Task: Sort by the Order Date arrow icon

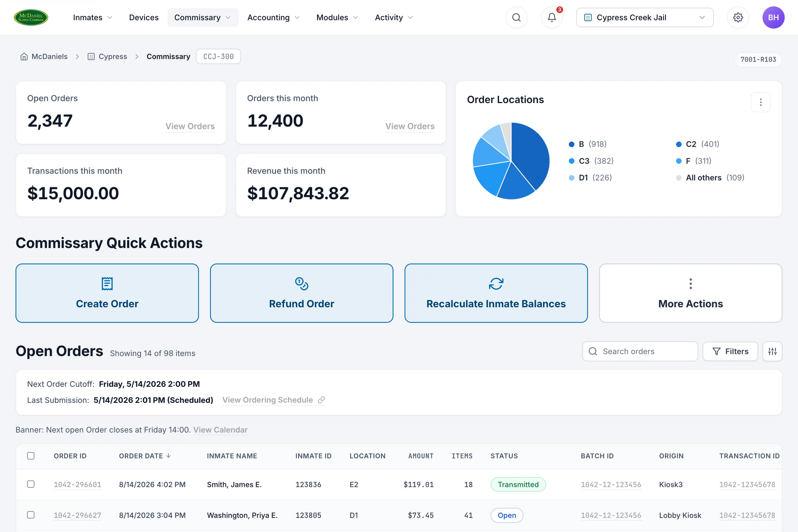Action: (x=169, y=456)
